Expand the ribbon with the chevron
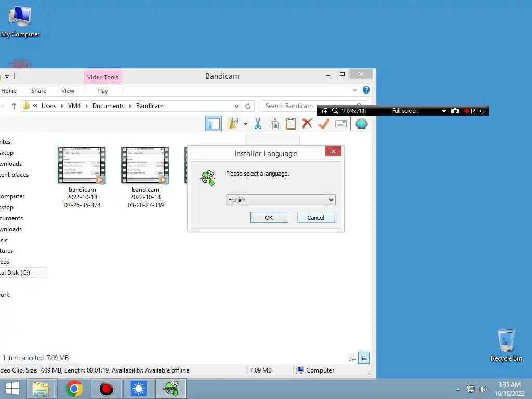 click(354, 90)
